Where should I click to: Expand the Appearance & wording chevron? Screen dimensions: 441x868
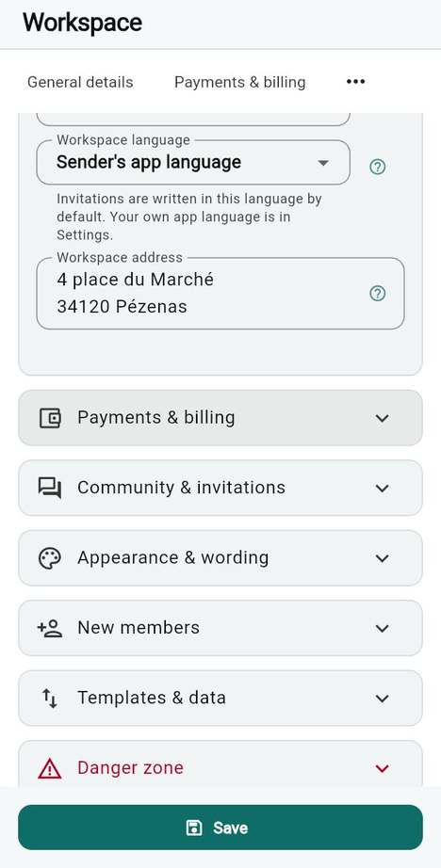[x=383, y=558]
